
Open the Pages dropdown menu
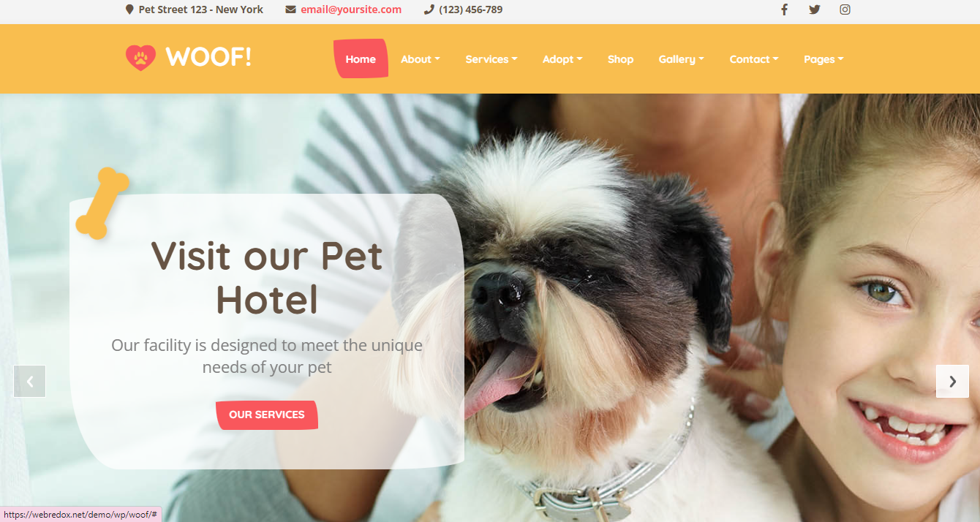pyautogui.click(x=823, y=59)
